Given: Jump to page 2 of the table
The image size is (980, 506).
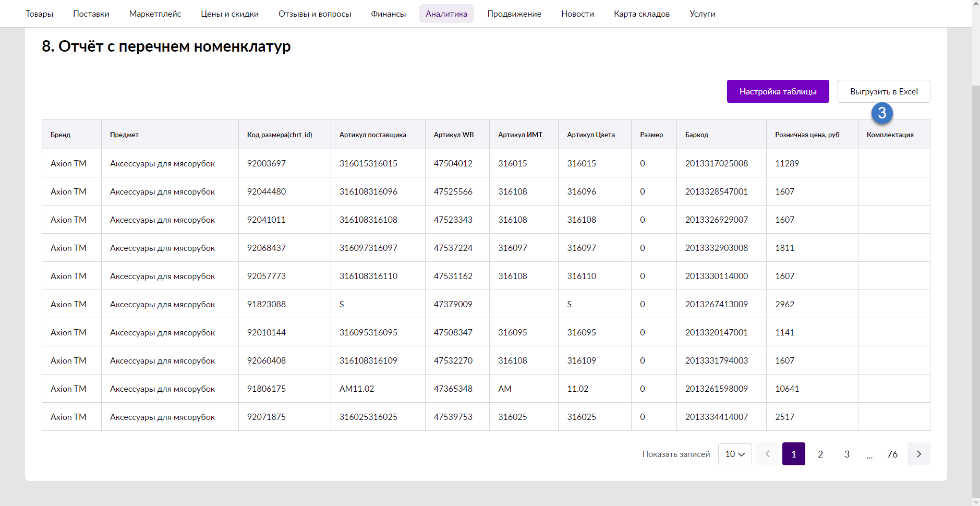Looking at the screenshot, I should [820, 454].
